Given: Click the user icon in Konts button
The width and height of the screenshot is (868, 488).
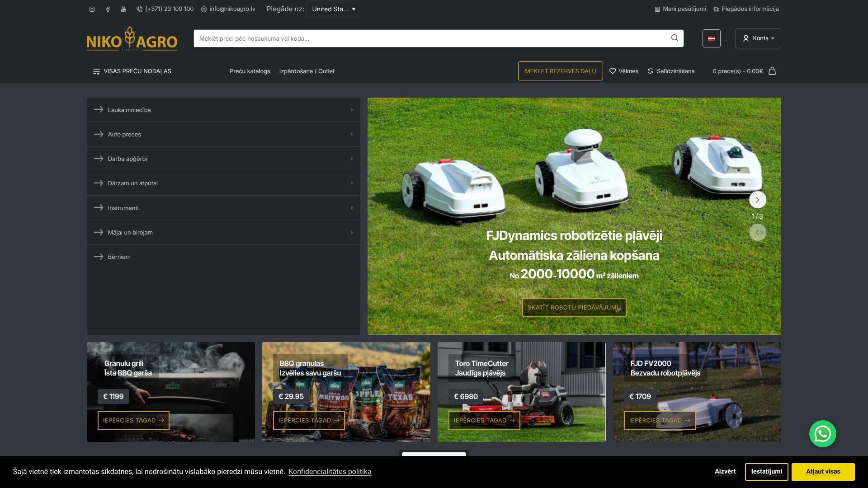Looking at the screenshot, I should pos(746,38).
